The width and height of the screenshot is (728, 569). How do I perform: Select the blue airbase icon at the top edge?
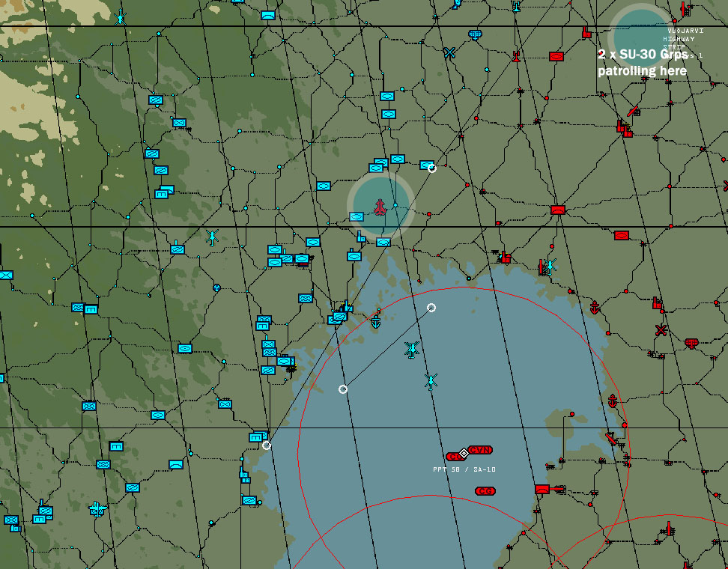(516, 6)
